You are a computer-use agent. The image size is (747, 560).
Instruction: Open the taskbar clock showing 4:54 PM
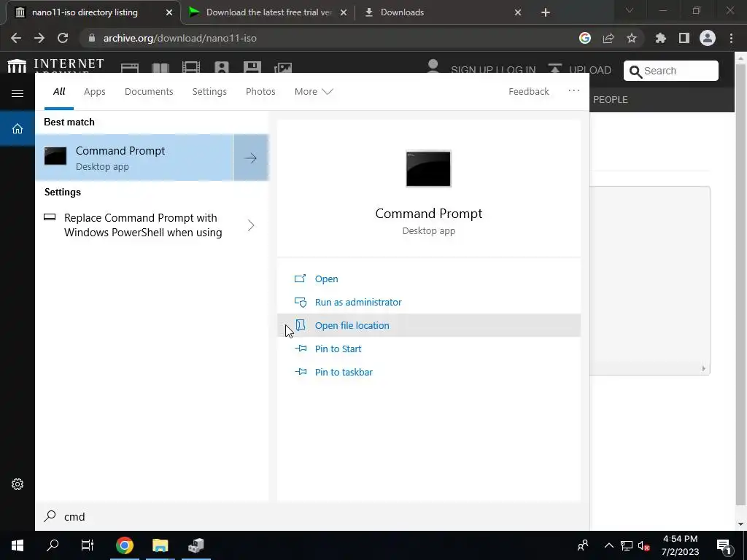[681, 545]
